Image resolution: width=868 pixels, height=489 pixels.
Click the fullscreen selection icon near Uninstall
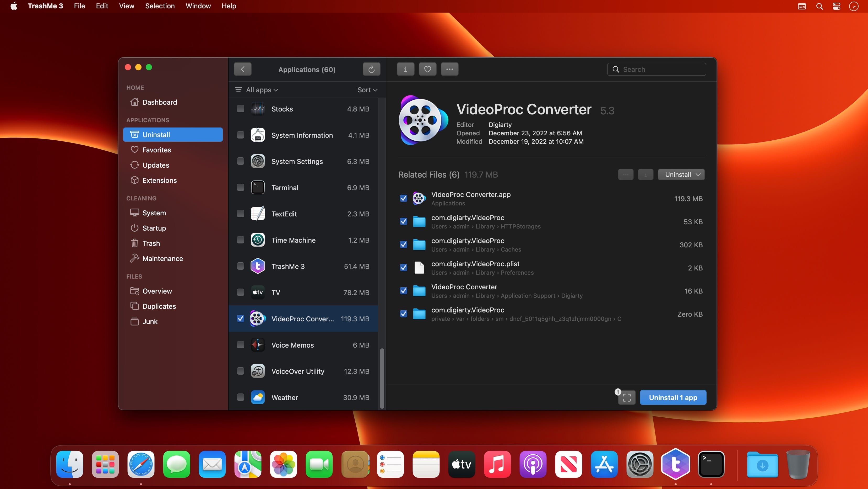[626, 398]
